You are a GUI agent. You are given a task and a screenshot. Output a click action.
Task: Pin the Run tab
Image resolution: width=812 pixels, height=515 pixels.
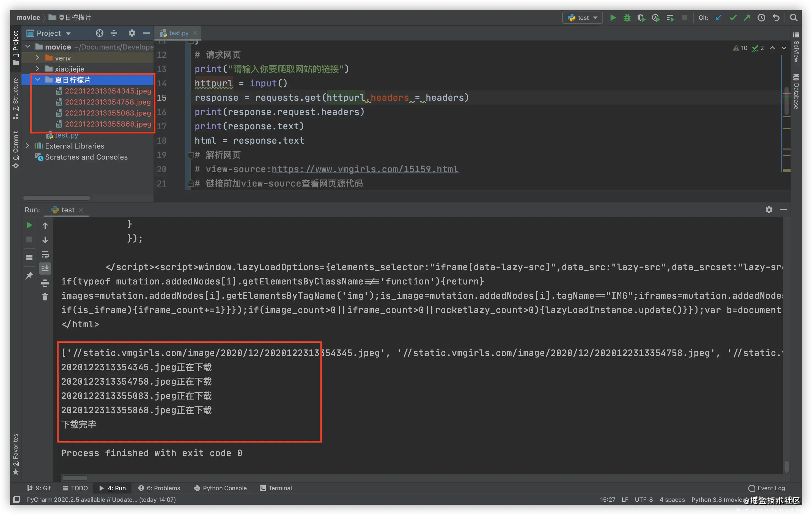pos(29,275)
